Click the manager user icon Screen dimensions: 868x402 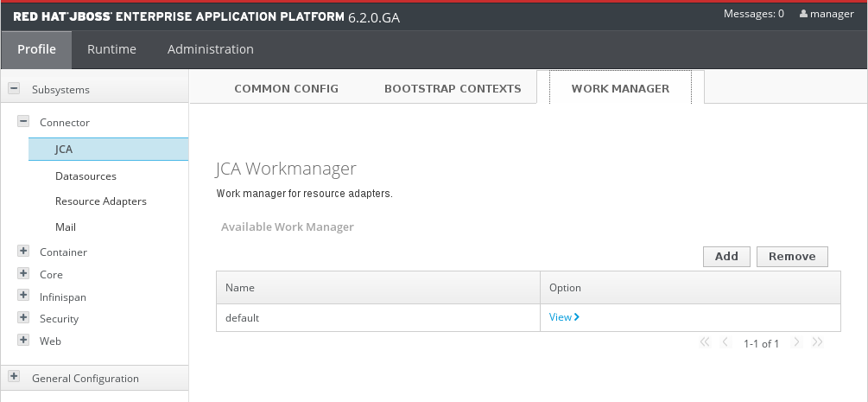803,14
